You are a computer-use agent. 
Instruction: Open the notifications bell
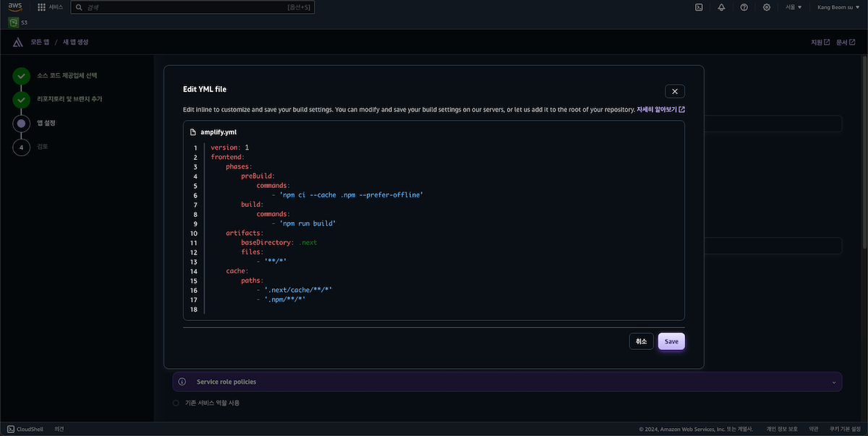[721, 7]
